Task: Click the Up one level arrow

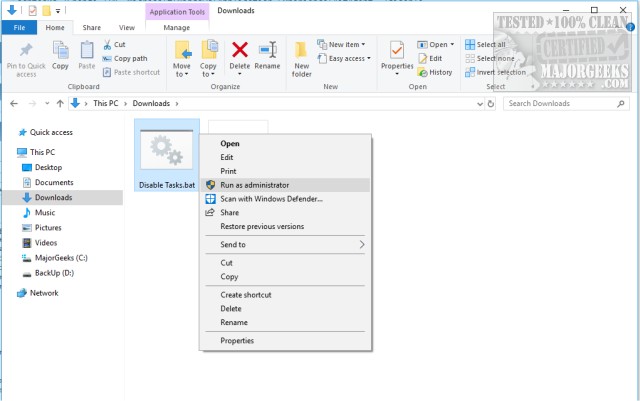Action: pos(60,104)
